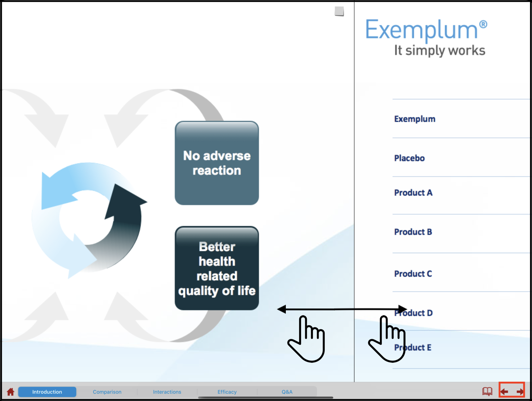The height and width of the screenshot is (401, 532).
Task: Click the red left arrow
Action: point(504,392)
